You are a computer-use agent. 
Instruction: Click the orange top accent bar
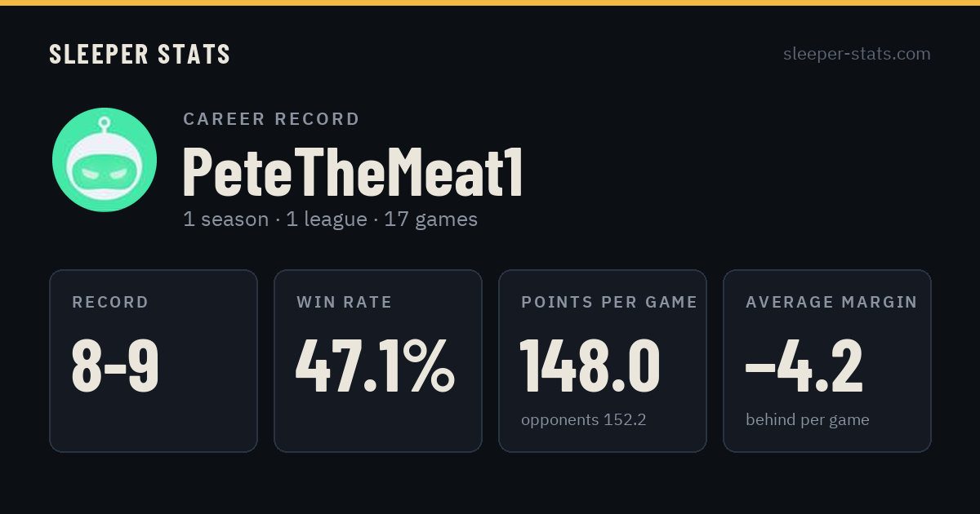(x=490, y=2)
